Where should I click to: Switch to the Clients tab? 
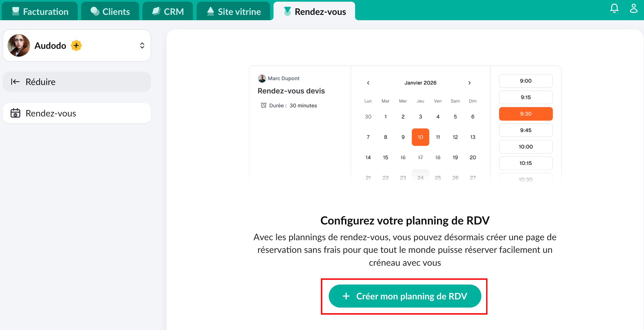coord(110,12)
